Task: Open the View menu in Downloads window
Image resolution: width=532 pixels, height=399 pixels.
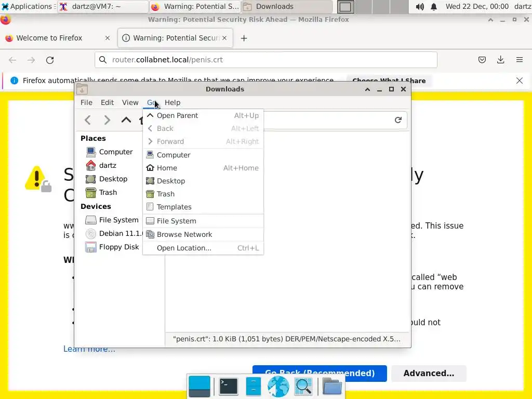Action: click(130, 102)
